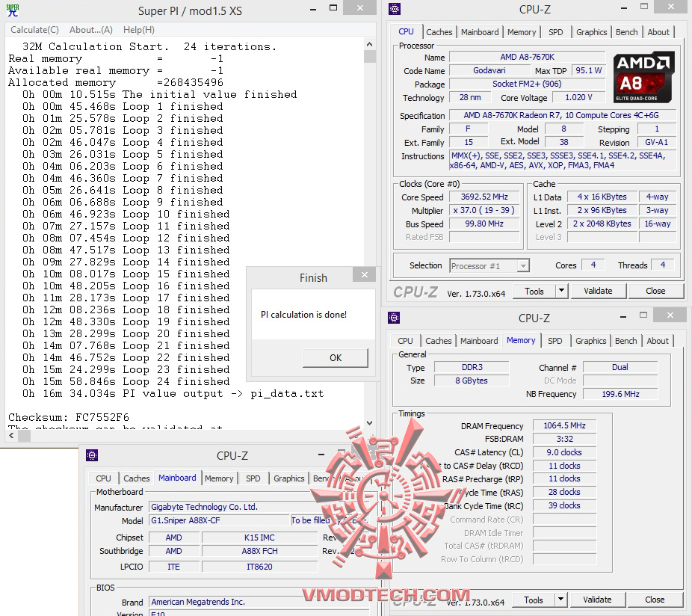Click the x 37.0 multiplier value

pyautogui.click(x=484, y=210)
